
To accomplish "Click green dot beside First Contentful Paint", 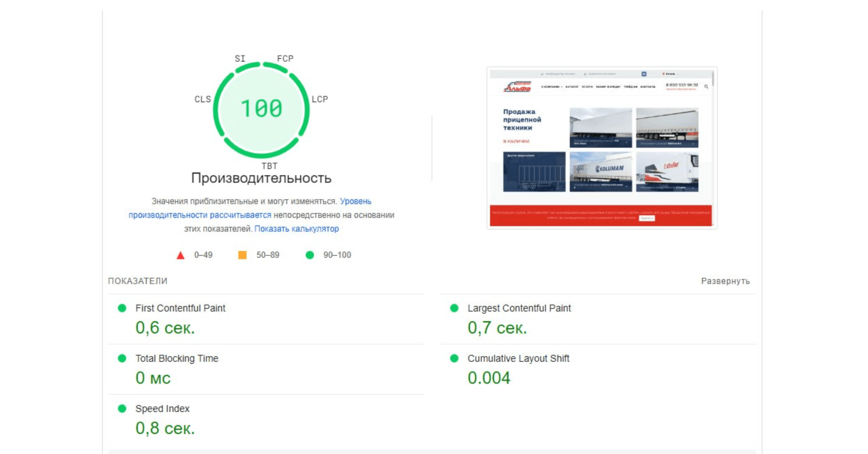I will (122, 308).
